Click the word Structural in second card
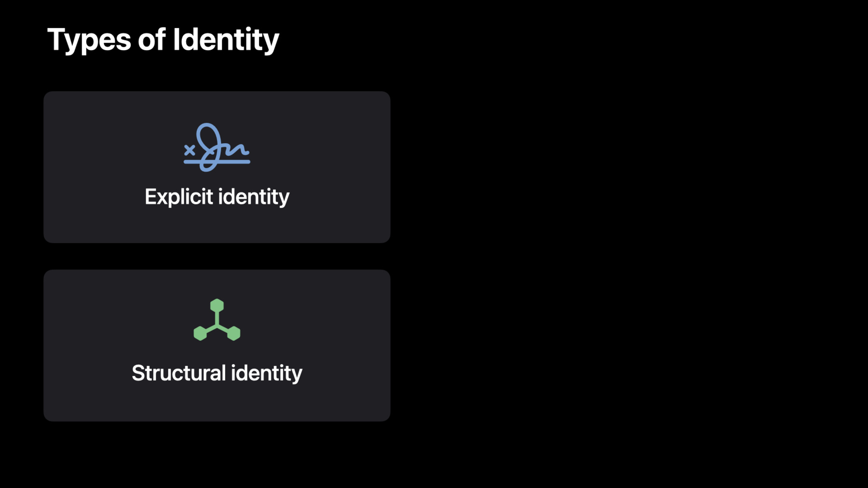This screenshot has height=488, width=868. click(x=179, y=373)
